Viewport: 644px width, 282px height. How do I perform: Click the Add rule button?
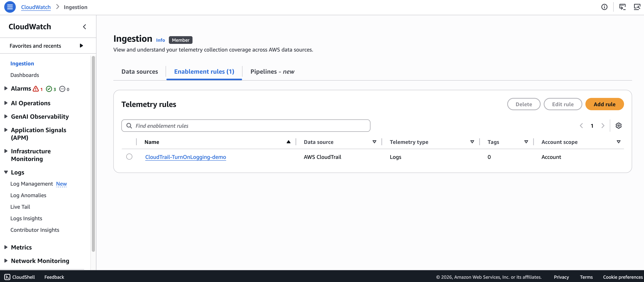(x=604, y=104)
